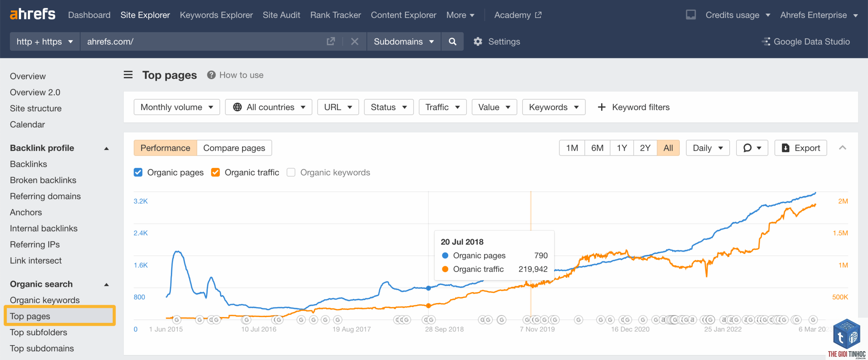868x360 pixels.
Task: Open the Status filter dropdown
Action: (389, 107)
